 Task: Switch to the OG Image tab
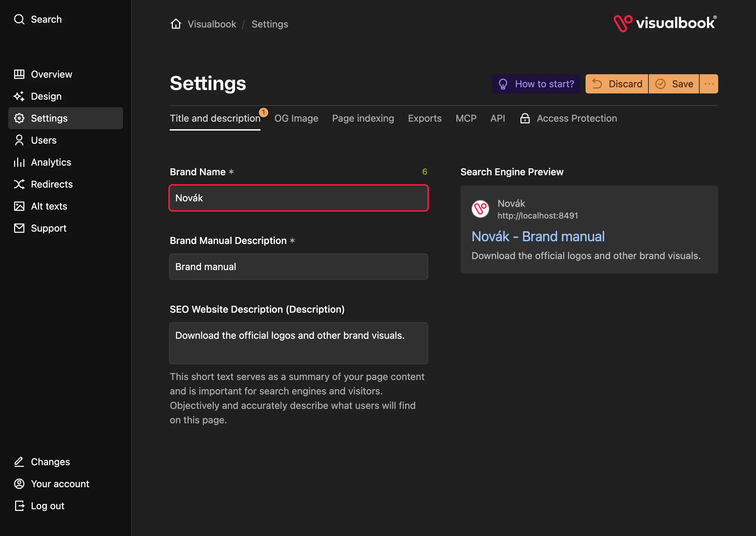pos(296,118)
